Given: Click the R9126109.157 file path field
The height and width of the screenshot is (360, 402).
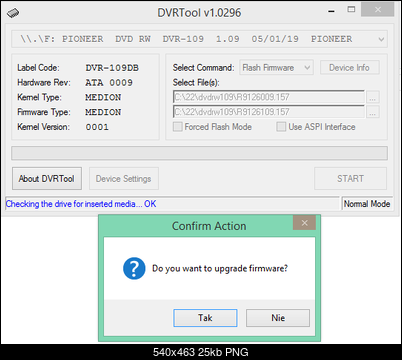Looking at the screenshot, I should [x=269, y=112].
